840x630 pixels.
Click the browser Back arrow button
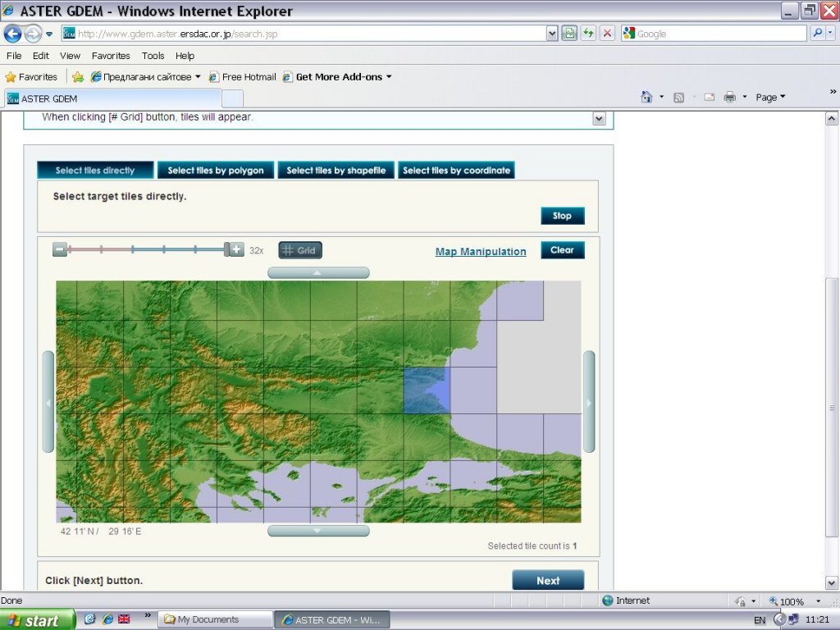(x=13, y=34)
